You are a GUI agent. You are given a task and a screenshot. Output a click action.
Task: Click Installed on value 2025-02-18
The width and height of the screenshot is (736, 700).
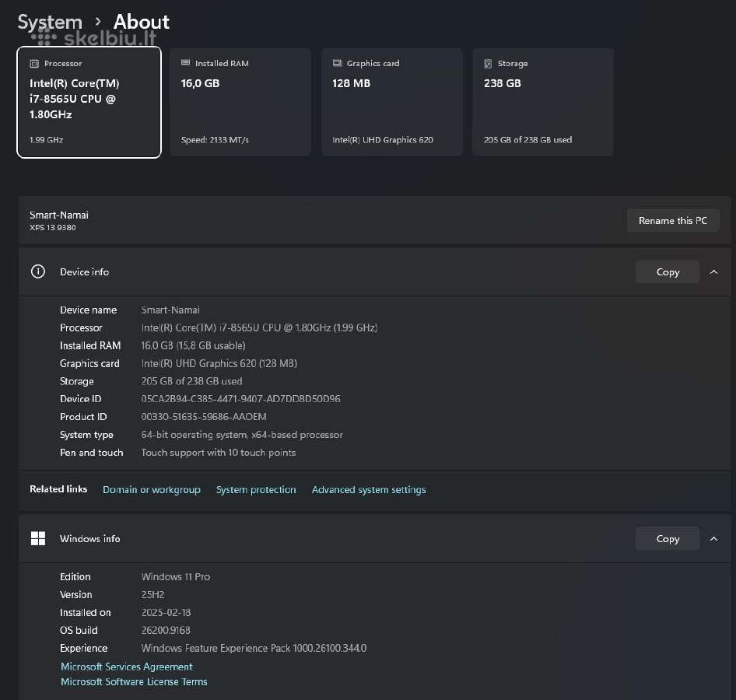(x=166, y=612)
